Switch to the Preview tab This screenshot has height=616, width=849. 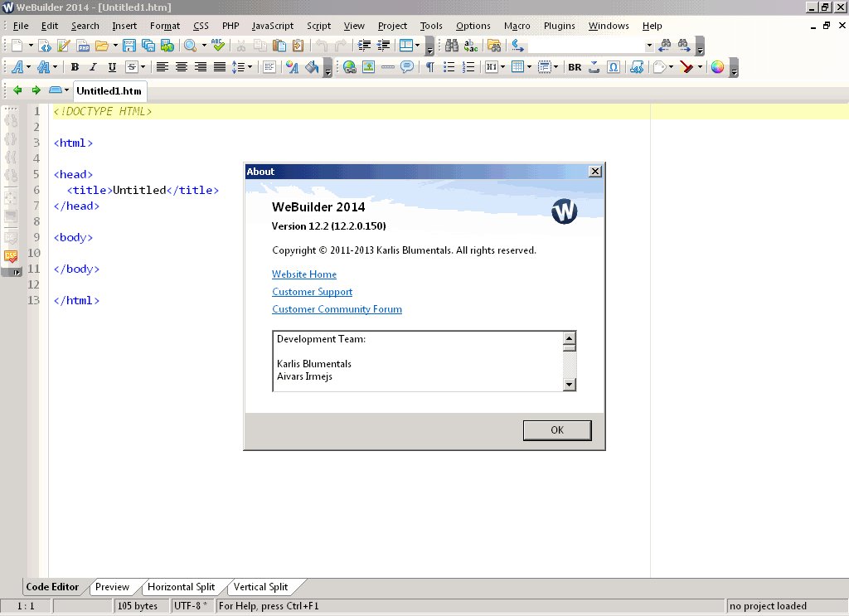112,587
